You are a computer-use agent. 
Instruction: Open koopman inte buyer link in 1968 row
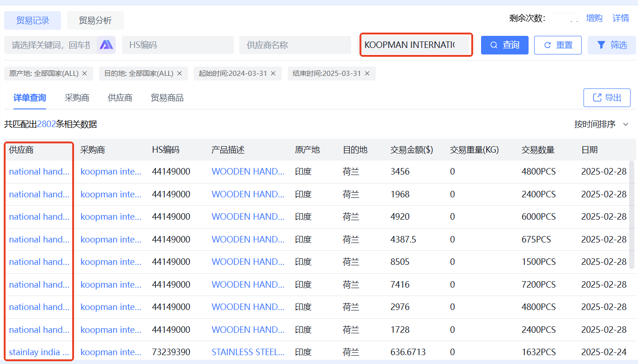click(x=111, y=194)
